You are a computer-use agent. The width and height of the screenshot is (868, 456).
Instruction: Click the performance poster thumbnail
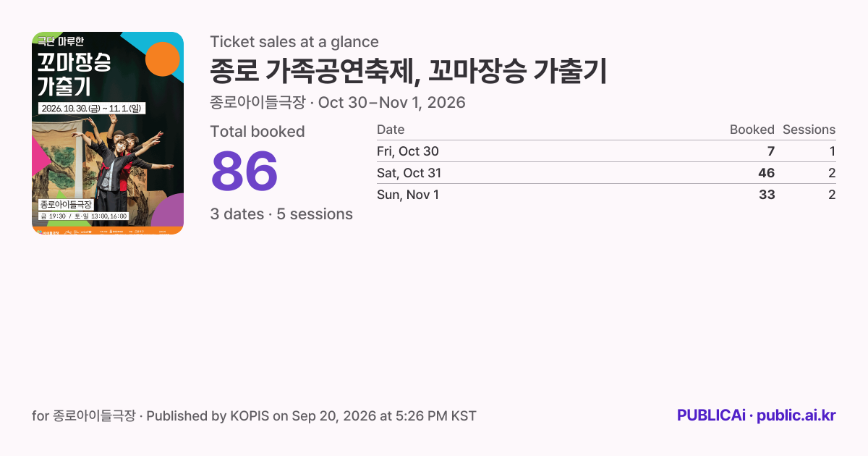point(108,133)
